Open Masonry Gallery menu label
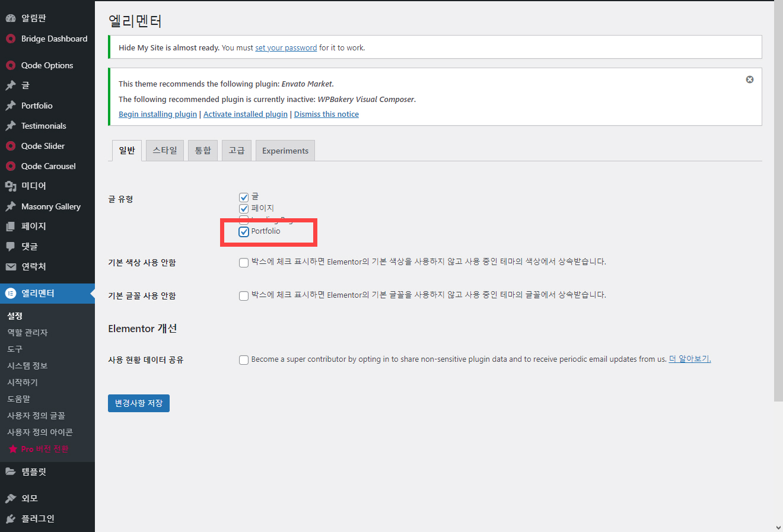783x532 pixels. pos(51,206)
